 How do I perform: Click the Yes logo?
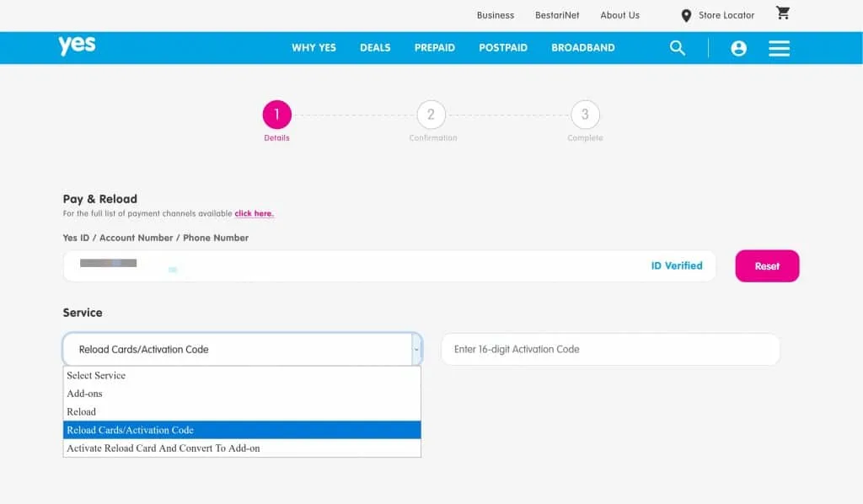click(x=77, y=46)
